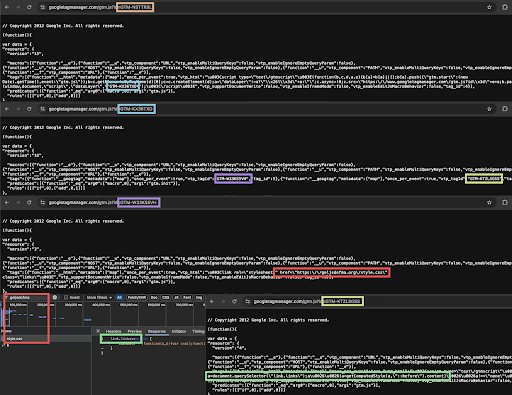Close the request details pane
The image size is (512, 395).
point(98,331)
